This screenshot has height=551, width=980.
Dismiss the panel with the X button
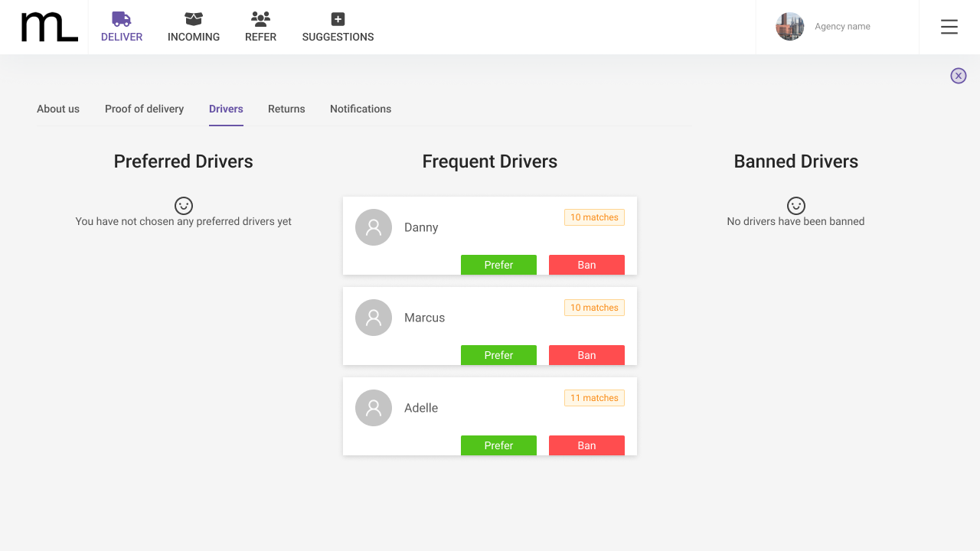click(959, 76)
